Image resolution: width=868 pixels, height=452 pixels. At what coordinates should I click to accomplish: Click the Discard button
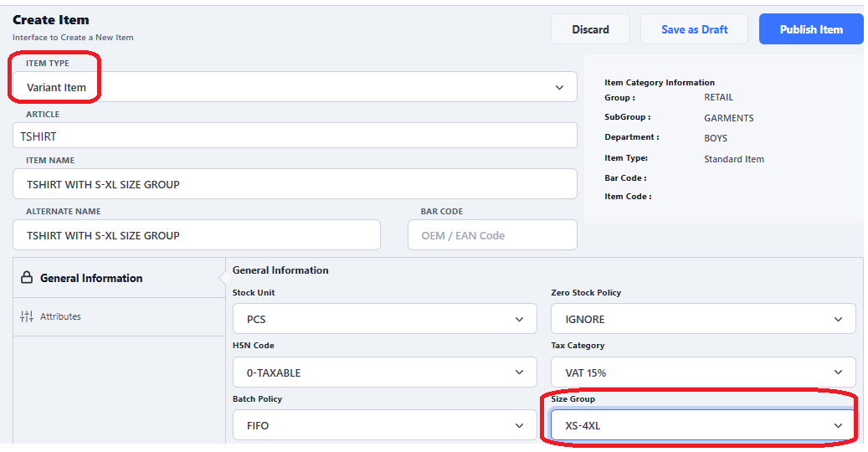[590, 29]
